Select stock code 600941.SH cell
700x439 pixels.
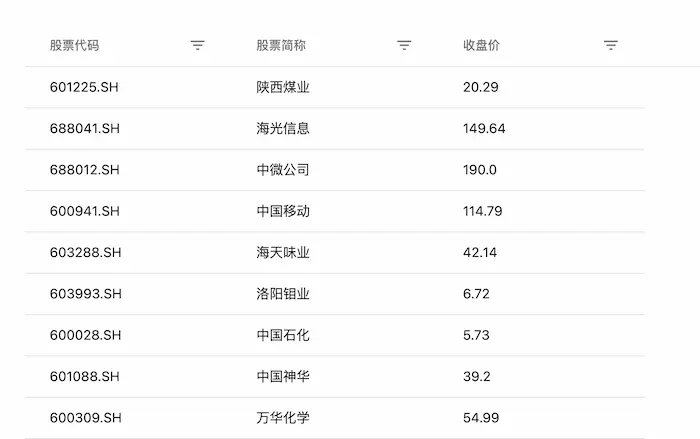pos(85,211)
